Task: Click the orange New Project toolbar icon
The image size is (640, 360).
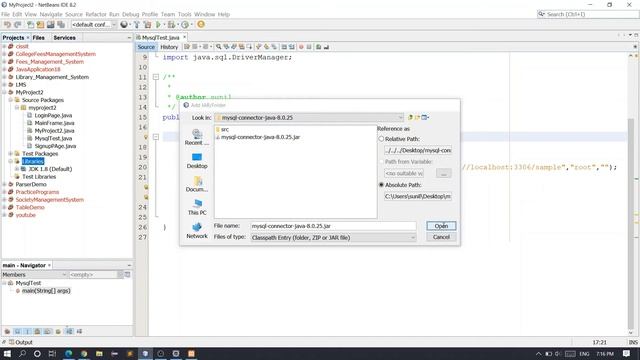Action: pos(40,24)
